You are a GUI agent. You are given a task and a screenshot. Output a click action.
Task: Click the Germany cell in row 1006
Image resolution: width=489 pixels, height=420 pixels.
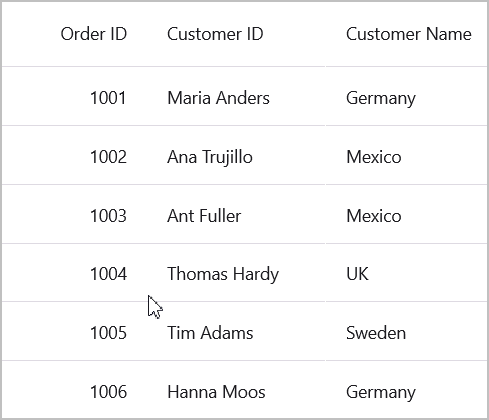point(406,389)
